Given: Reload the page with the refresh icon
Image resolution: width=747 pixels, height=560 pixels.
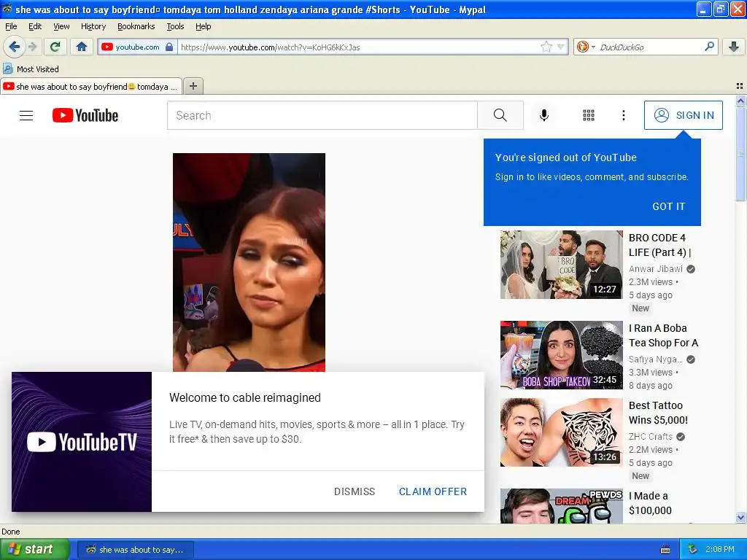Looking at the screenshot, I should [55, 47].
